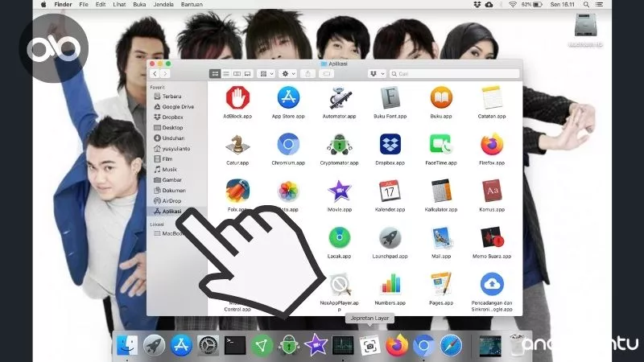The image size is (644, 362).
Task: Select the NoxAppPlayer.app icon
Action: [x=340, y=285]
